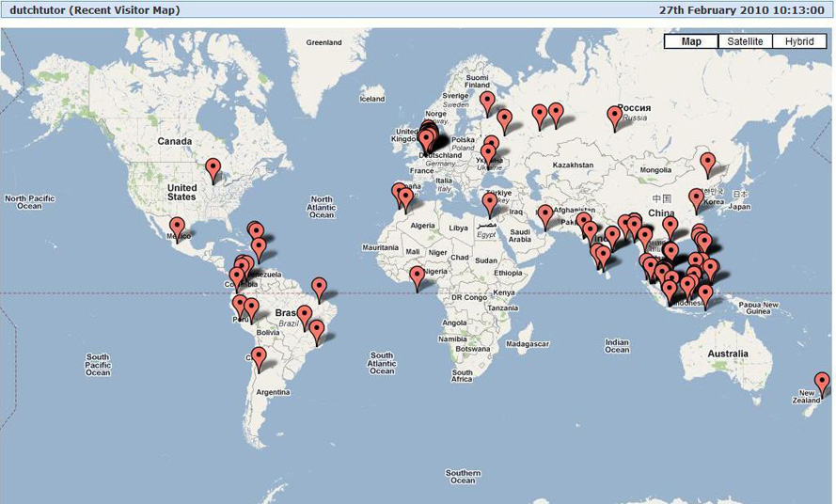Click the northeastern Brazil coast pin
The height and width of the screenshot is (504, 836).
coord(319,291)
